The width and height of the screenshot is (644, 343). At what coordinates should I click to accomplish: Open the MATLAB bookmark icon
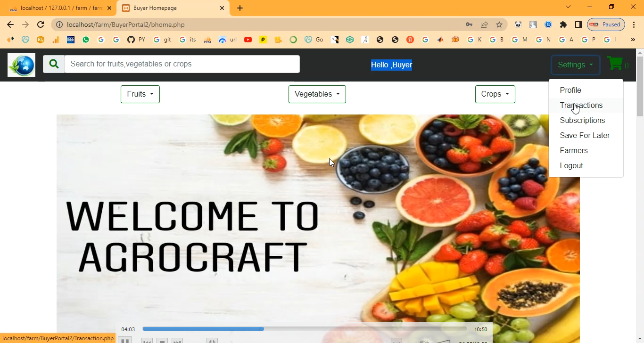[x=440, y=40]
